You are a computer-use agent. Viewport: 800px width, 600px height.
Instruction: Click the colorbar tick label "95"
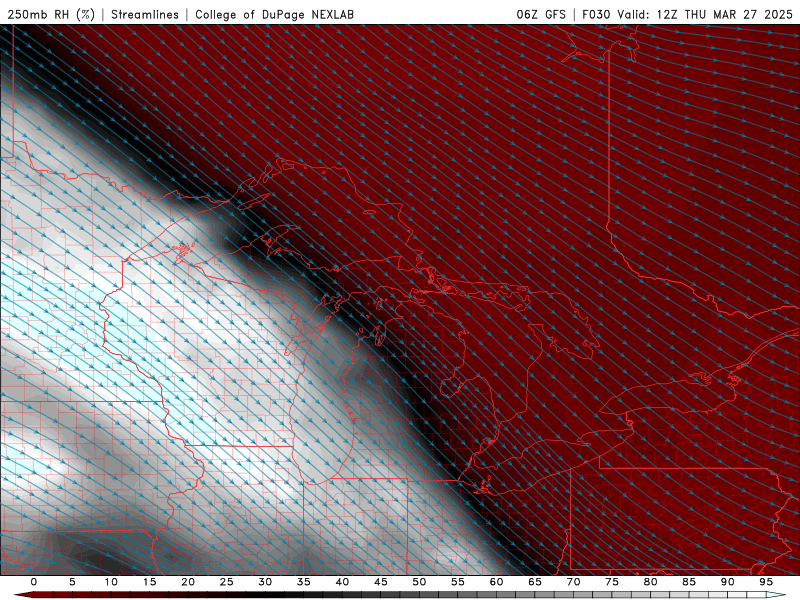[766, 582]
